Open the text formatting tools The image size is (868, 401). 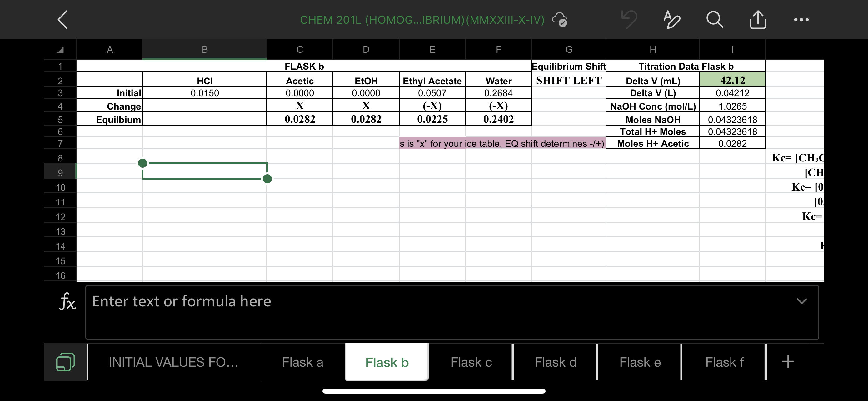point(671,20)
